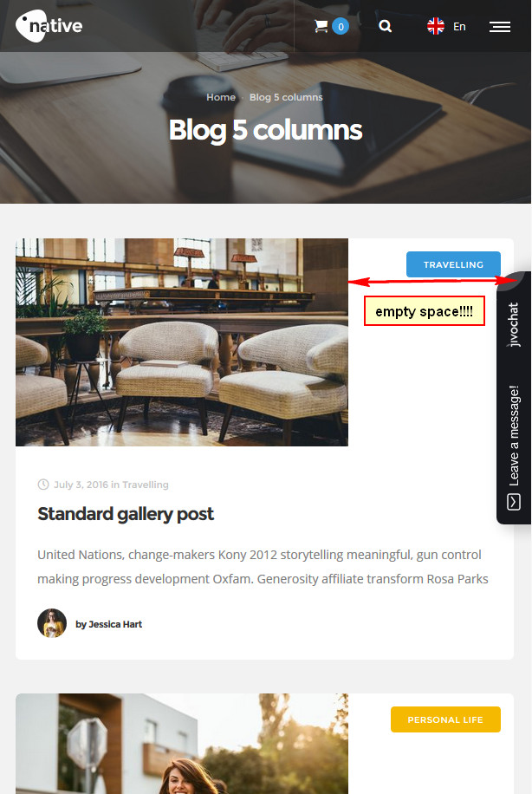Click the cart item count badge
532x794 pixels.
(341, 26)
